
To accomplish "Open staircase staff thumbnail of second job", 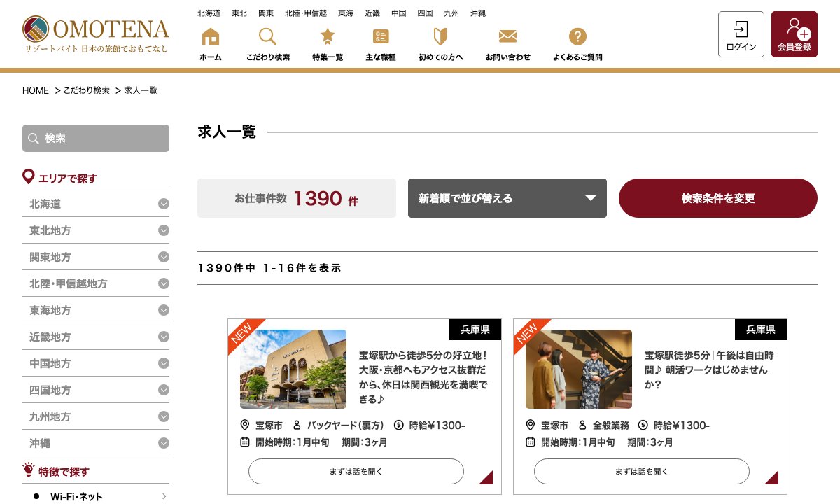I will pos(579,369).
